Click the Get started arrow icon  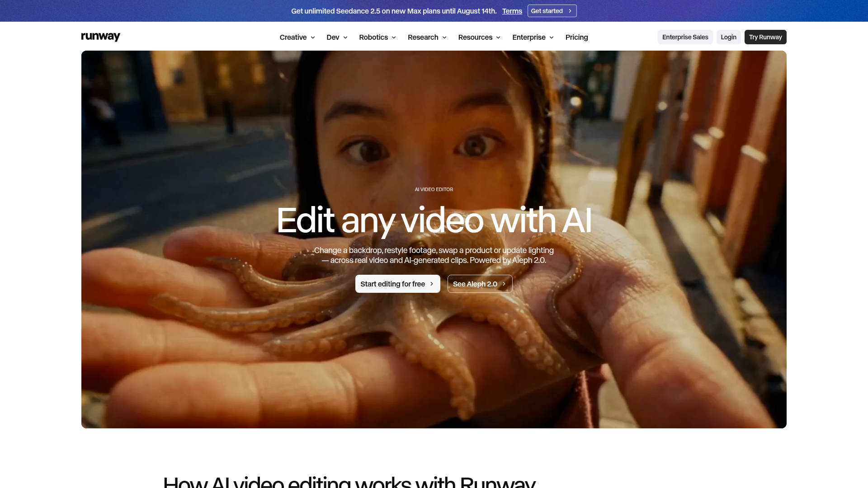click(x=570, y=11)
